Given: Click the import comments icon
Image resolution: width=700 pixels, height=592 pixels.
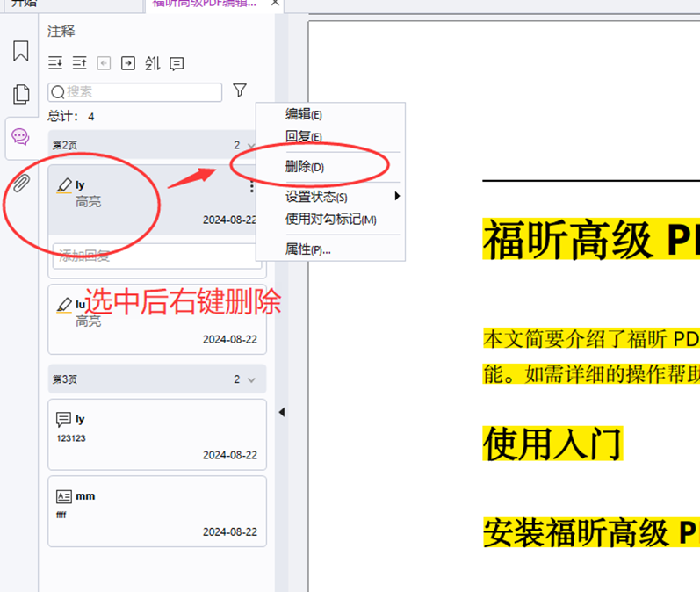Looking at the screenshot, I should tap(104, 63).
